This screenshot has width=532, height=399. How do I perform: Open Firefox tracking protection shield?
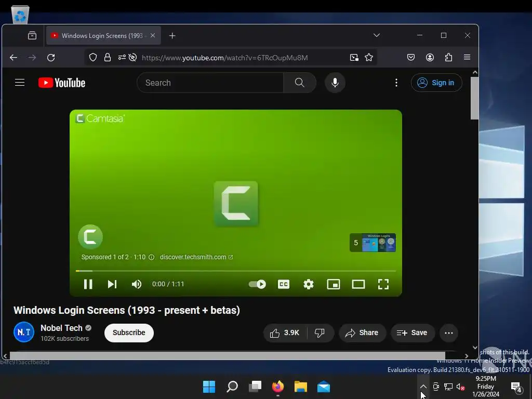click(x=93, y=57)
